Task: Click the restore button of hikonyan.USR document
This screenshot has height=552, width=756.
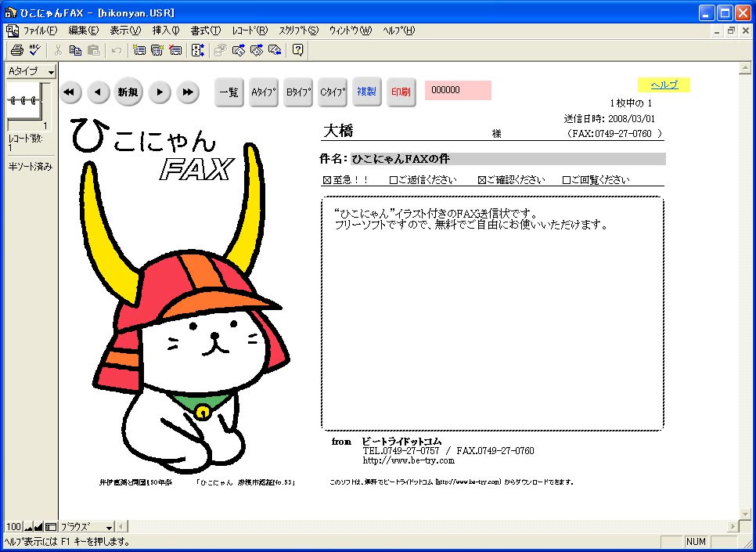Action: point(732,31)
